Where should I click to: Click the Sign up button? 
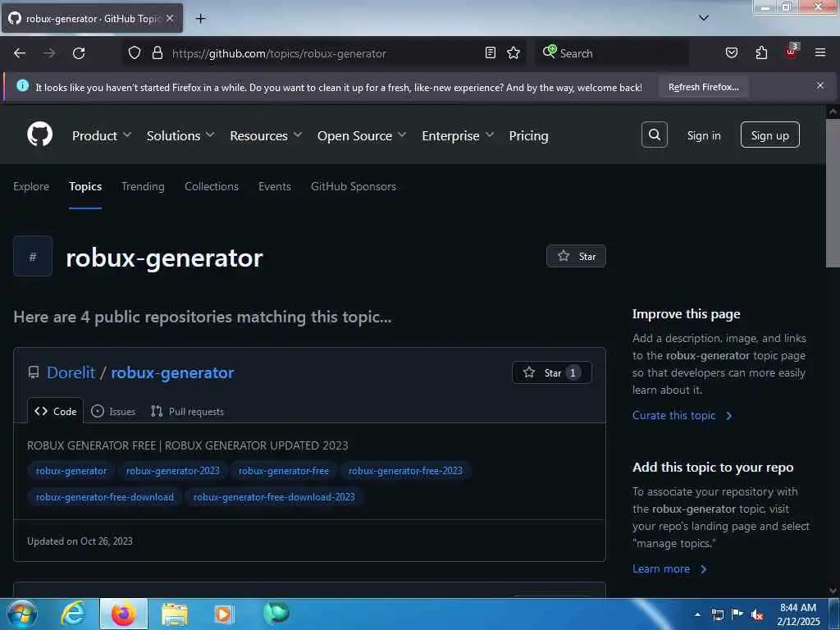tap(769, 135)
